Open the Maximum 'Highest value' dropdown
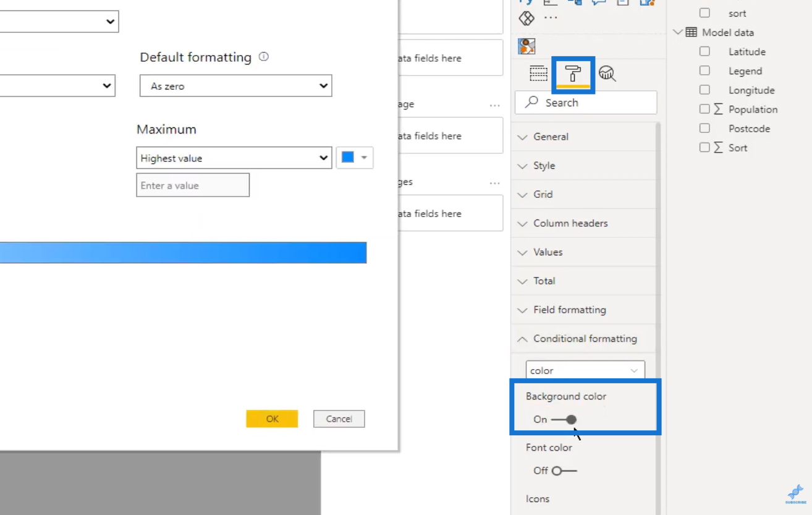 pos(234,158)
